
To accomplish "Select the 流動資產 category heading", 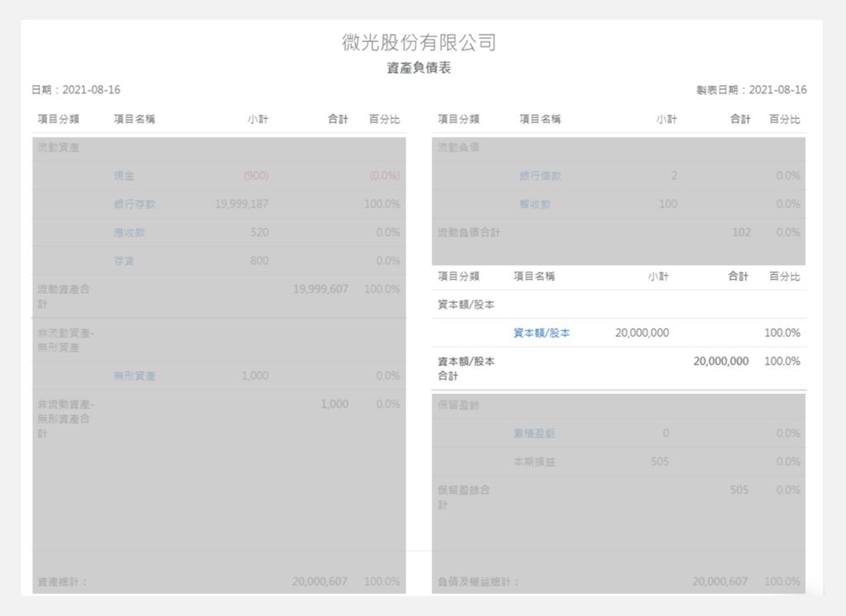I will click(x=59, y=147).
